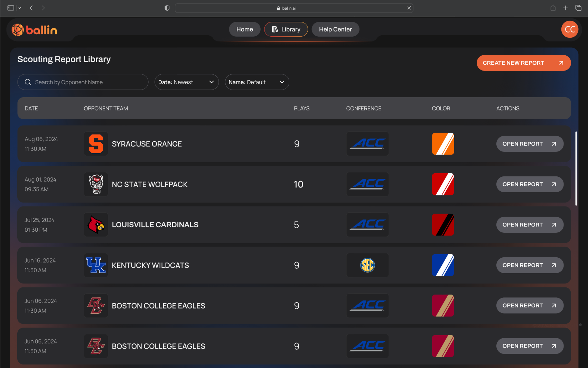Click the plays count 10 for NC State
Screen dimensions: 588x368
pos(299,184)
